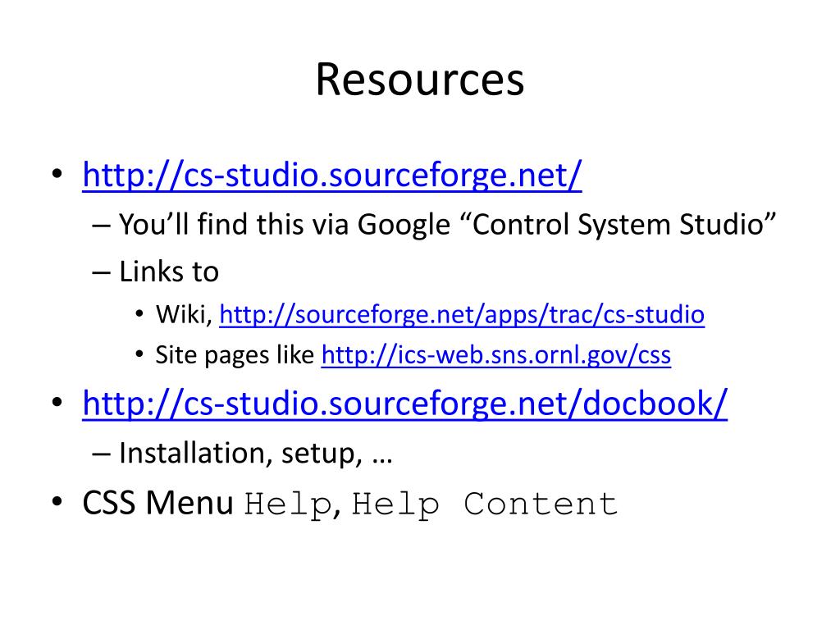
Task: Click the "CSS Menu" text
Action: (157, 503)
